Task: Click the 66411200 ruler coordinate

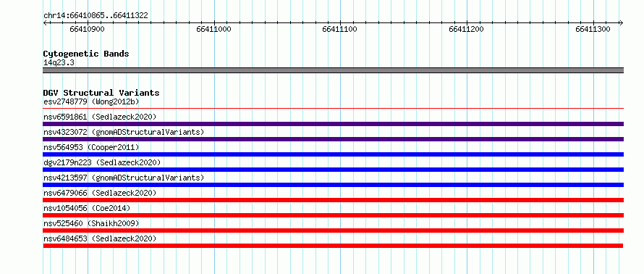Action: point(466,29)
